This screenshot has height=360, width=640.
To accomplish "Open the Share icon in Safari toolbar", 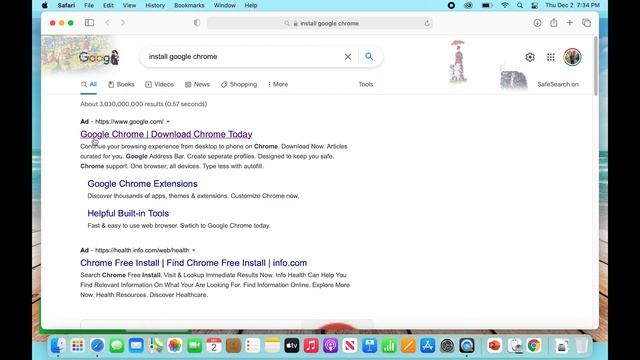I will tap(553, 22).
